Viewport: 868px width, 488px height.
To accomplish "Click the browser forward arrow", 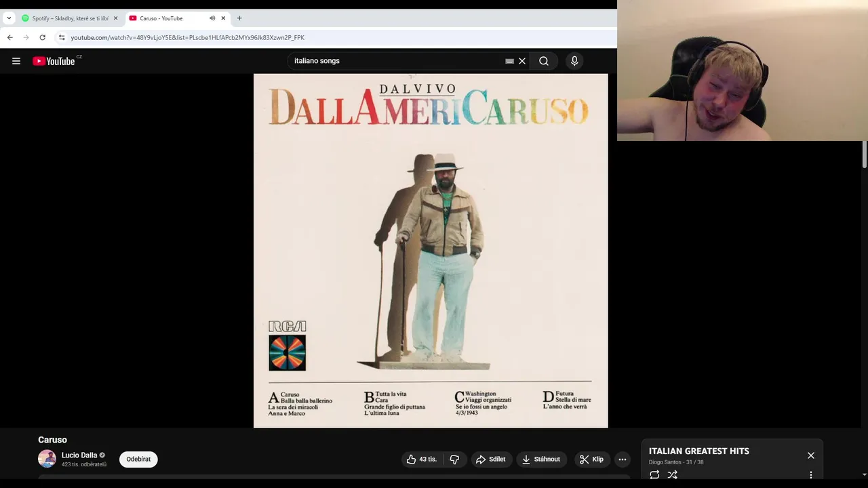I will click(26, 37).
